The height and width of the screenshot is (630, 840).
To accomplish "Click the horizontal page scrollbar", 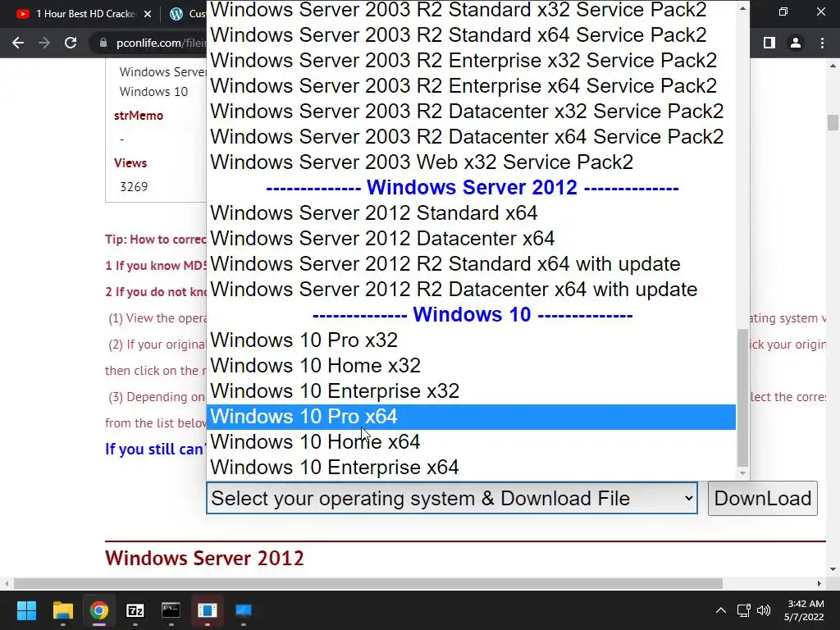I will [x=368, y=583].
